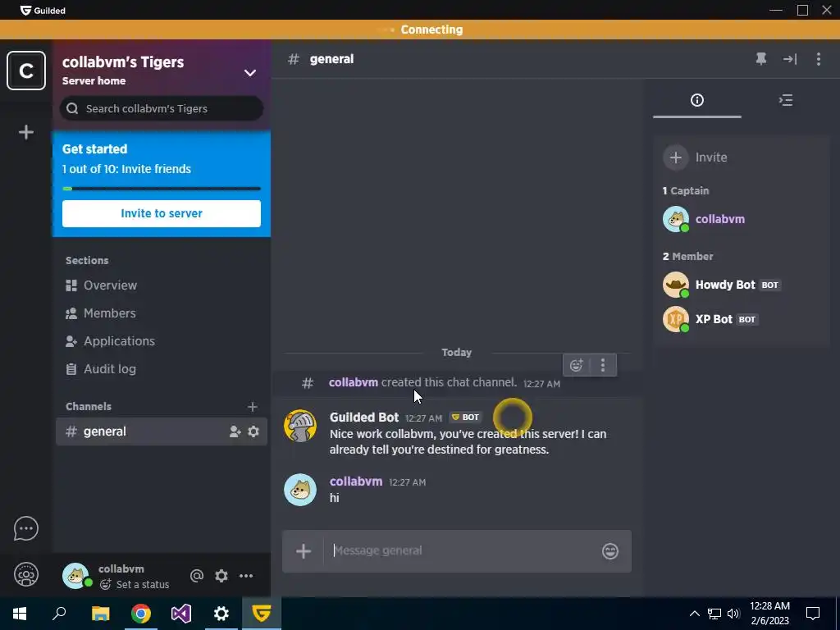840x630 pixels.
Task: Open channel options three-dot menu in header
Action: click(818, 59)
